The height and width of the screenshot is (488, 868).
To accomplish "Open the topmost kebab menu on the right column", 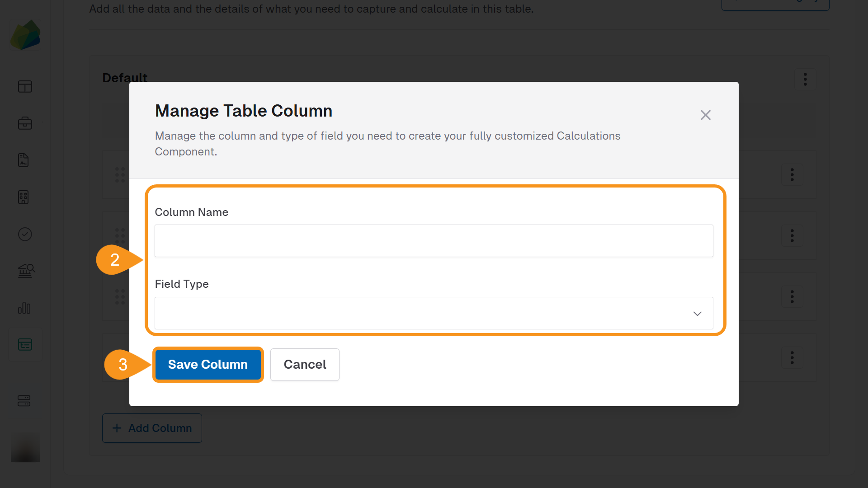I will [x=793, y=175].
